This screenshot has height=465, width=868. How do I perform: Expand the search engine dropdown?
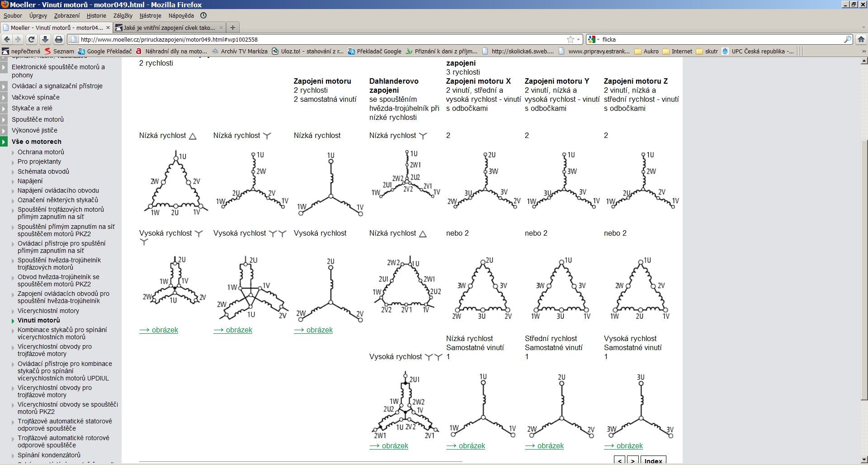coord(594,39)
